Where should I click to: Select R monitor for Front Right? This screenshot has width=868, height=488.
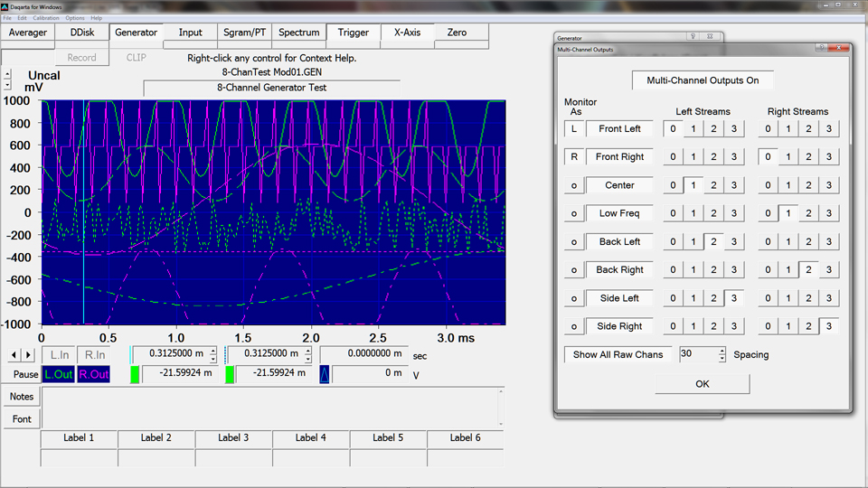(573, 157)
